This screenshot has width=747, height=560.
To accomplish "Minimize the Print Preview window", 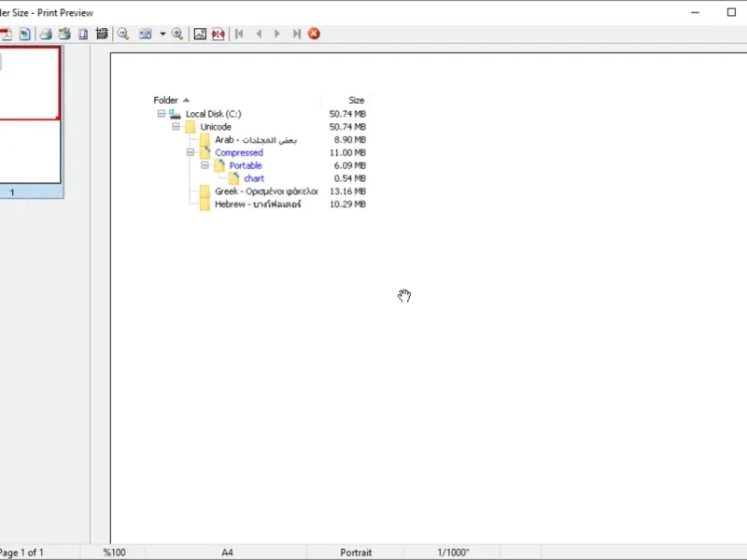I will click(695, 12).
